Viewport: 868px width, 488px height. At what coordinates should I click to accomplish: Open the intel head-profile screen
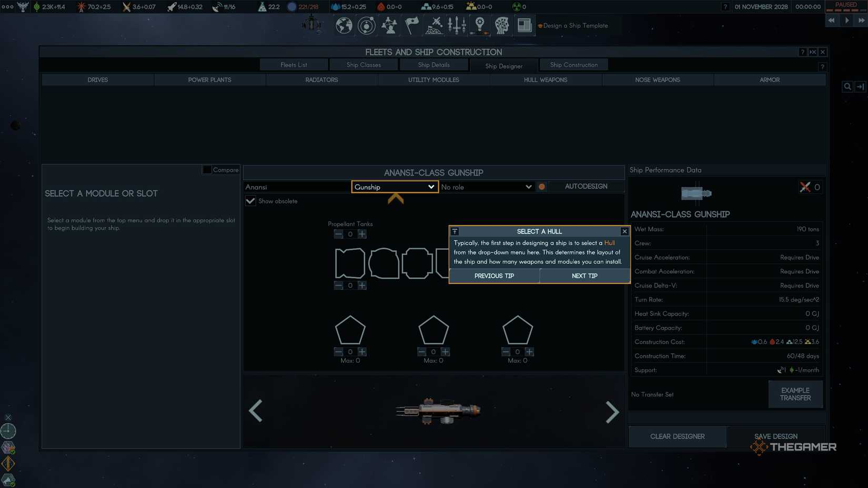click(x=501, y=25)
